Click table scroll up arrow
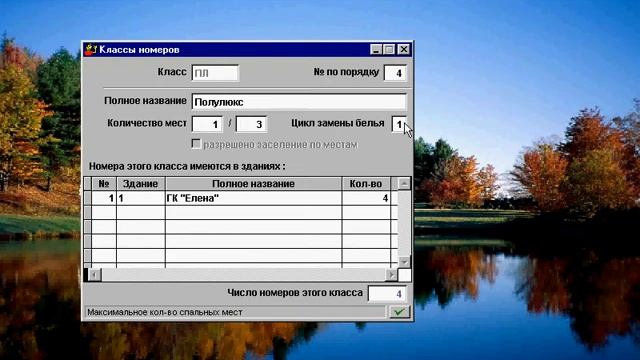The image size is (640, 360). pyautogui.click(x=404, y=184)
